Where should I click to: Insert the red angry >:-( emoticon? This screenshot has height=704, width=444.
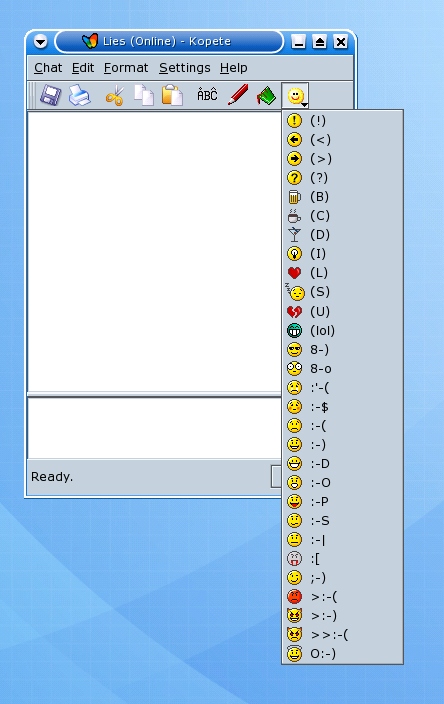click(342, 597)
